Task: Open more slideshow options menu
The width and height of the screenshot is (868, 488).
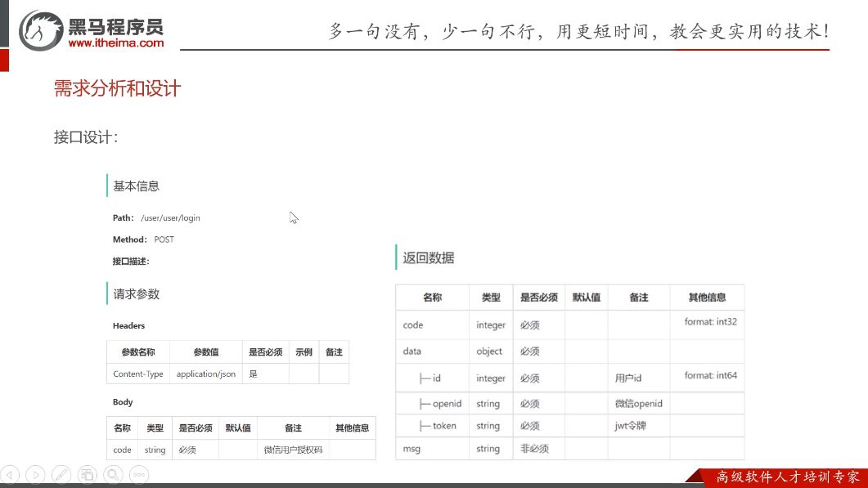Action: 139,475
